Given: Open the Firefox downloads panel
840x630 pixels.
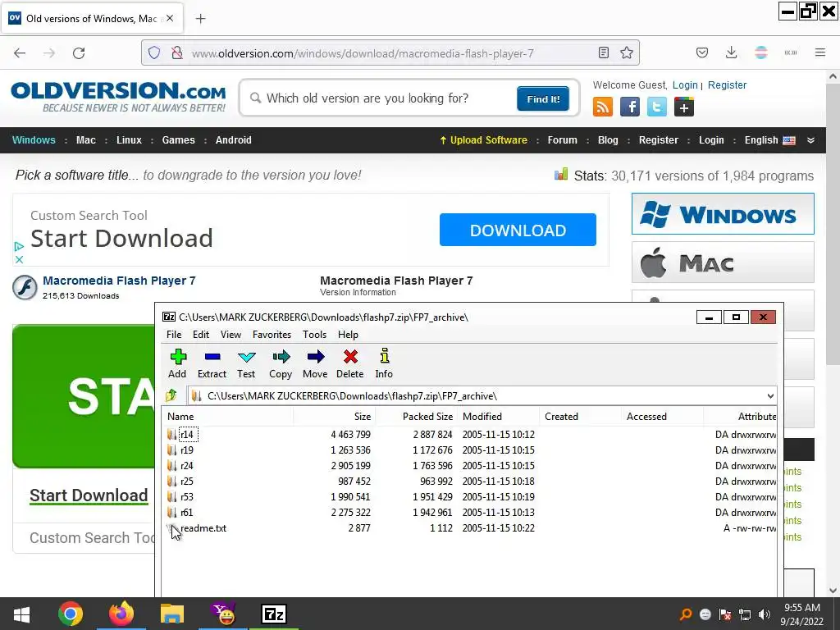Looking at the screenshot, I should [x=731, y=52].
